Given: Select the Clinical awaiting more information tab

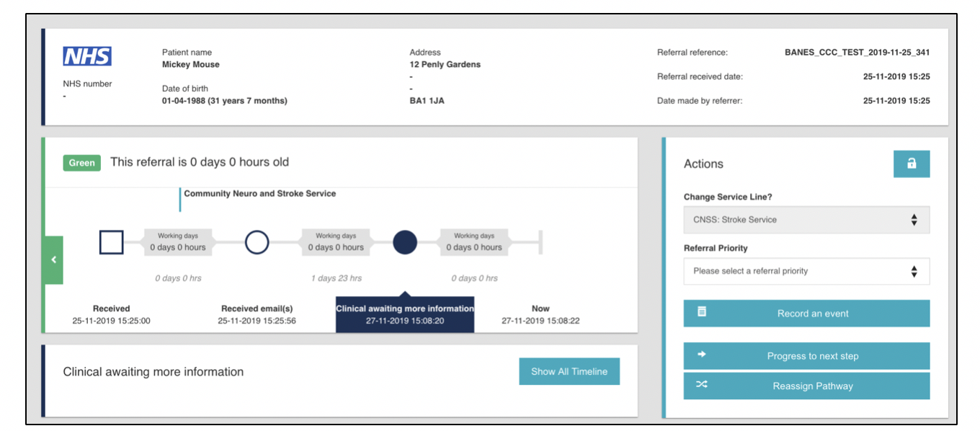Looking at the screenshot, I should pos(405,314).
